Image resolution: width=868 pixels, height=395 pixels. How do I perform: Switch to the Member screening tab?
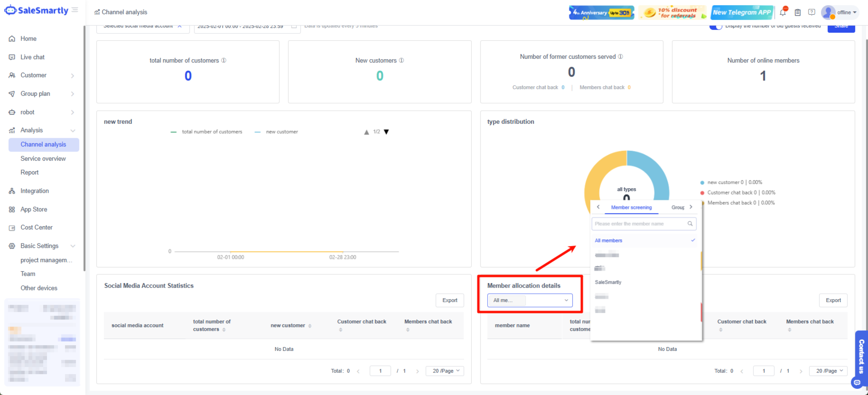tap(631, 208)
